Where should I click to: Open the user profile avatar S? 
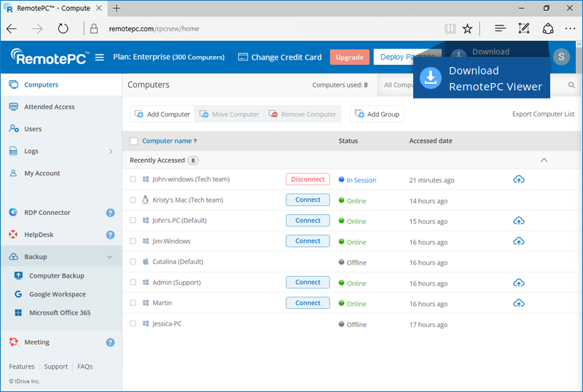click(560, 57)
